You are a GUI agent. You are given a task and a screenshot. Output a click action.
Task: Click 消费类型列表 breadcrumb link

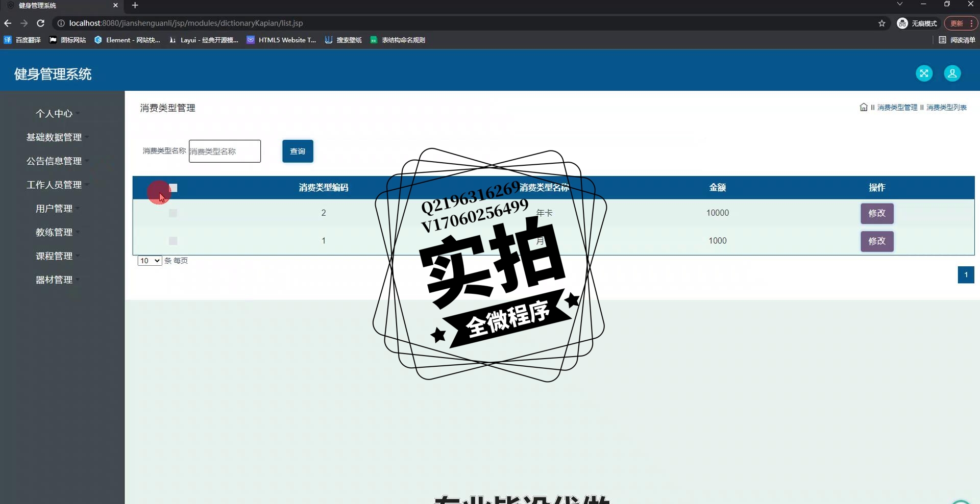(946, 107)
